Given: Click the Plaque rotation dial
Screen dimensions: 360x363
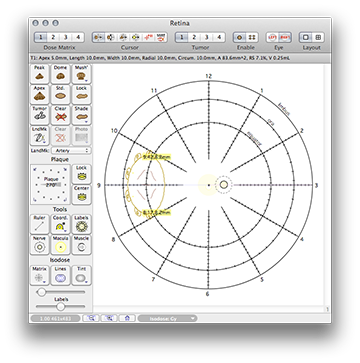Looking at the screenshot, I should coord(51,184).
